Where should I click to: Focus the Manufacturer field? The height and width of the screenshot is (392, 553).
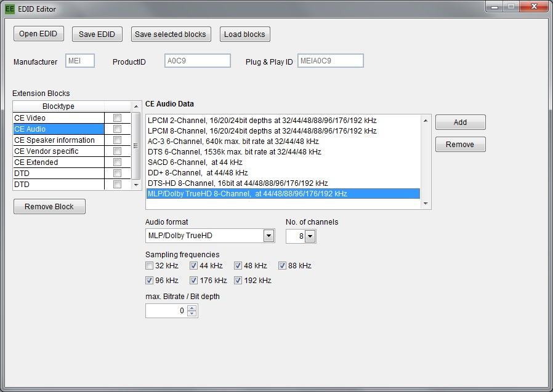coord(80,61)
